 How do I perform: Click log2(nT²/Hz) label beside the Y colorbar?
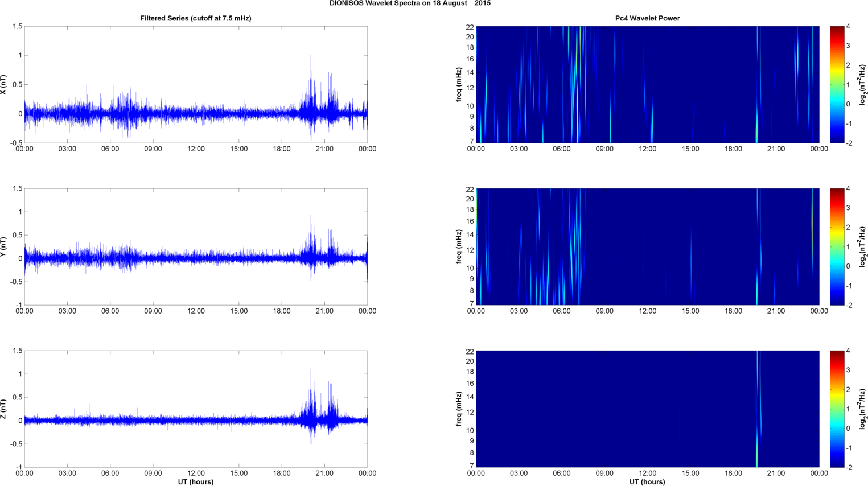(863, 246)
